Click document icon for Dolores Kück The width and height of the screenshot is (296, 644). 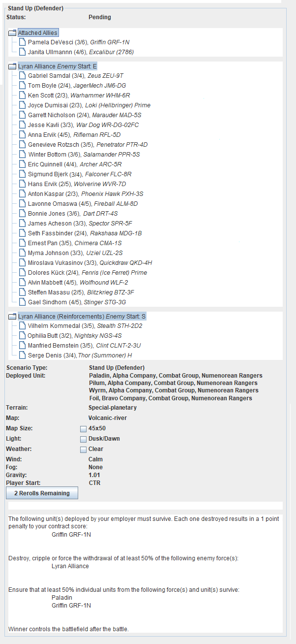(22, 273)
